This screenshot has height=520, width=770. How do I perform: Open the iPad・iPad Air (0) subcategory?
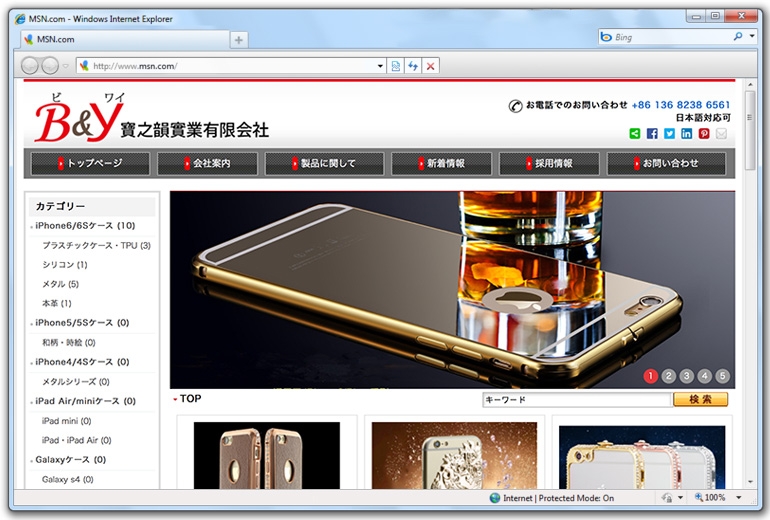point(77,440)
